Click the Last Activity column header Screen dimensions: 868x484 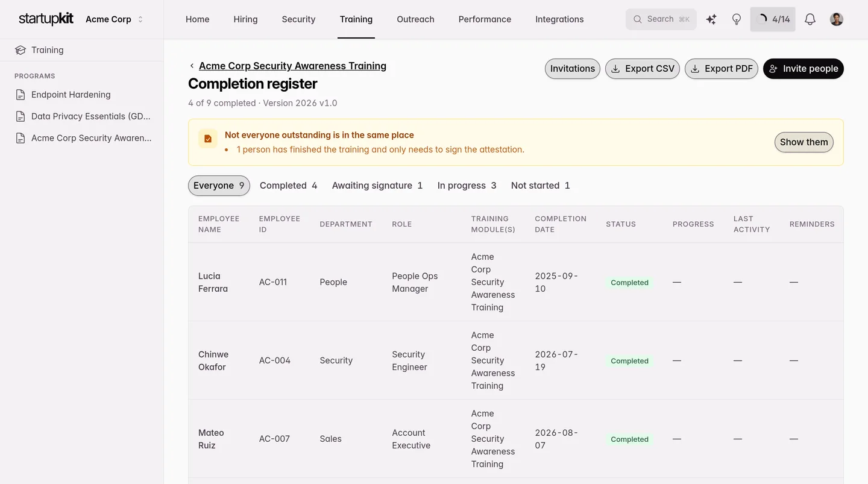click(752, 224)
